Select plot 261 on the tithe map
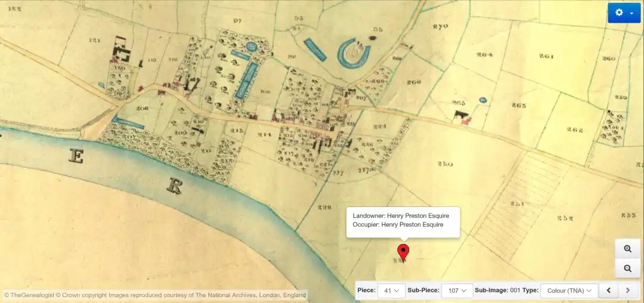 tap(546, 57)
